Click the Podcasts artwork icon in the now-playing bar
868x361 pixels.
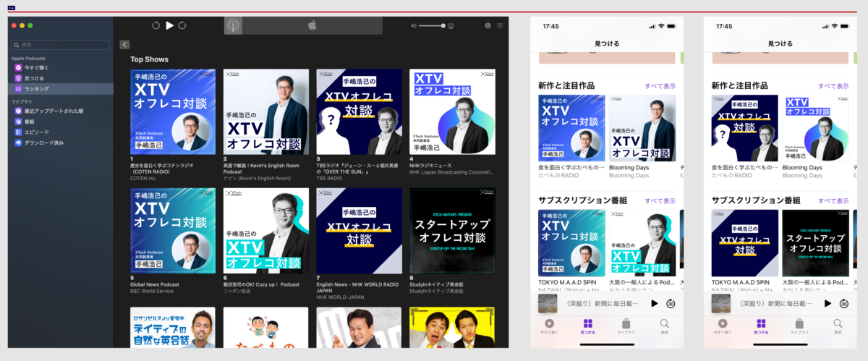tap(233, 25)
